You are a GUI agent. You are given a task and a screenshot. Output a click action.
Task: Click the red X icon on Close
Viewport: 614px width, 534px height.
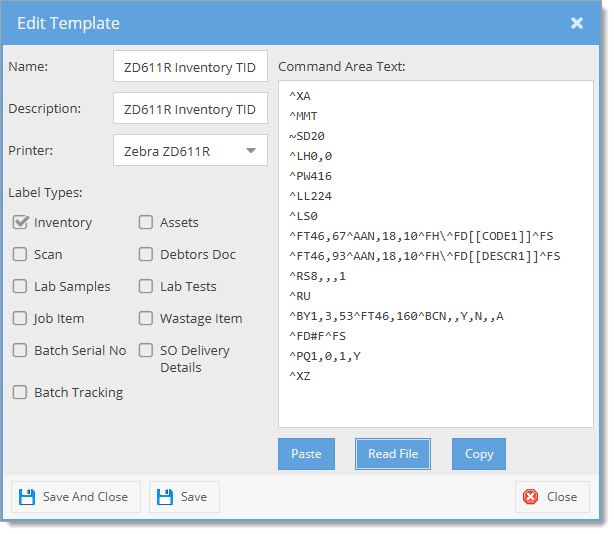coord(531,497)
